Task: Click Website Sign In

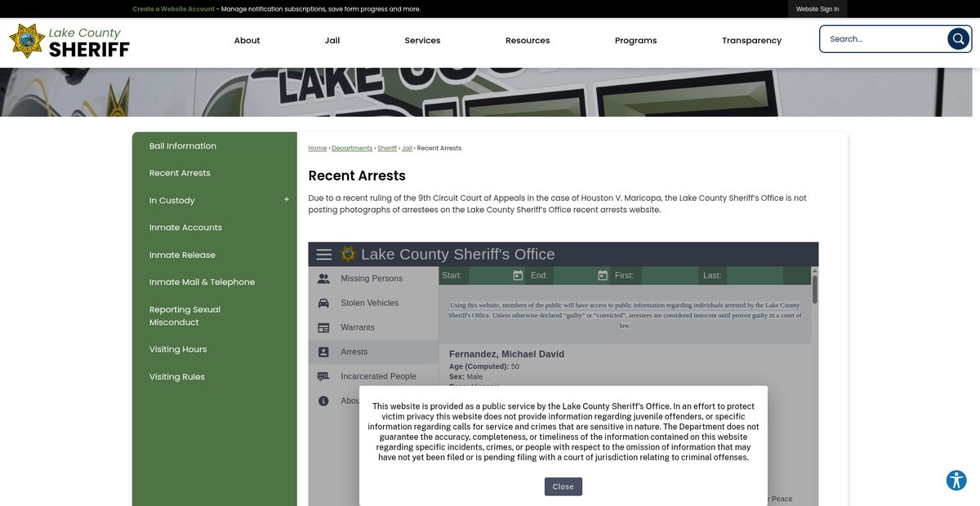Action: click(817, 9)
